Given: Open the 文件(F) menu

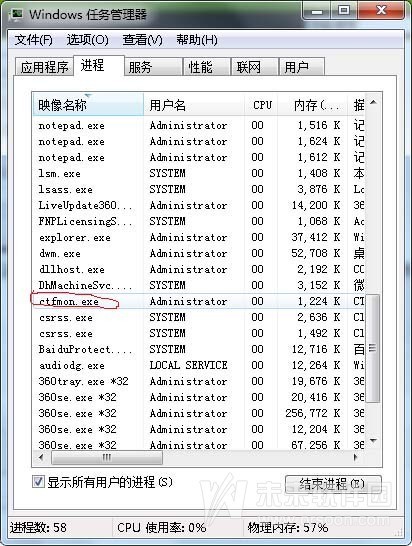Looking at the screenshot, I should pos(33,40).
